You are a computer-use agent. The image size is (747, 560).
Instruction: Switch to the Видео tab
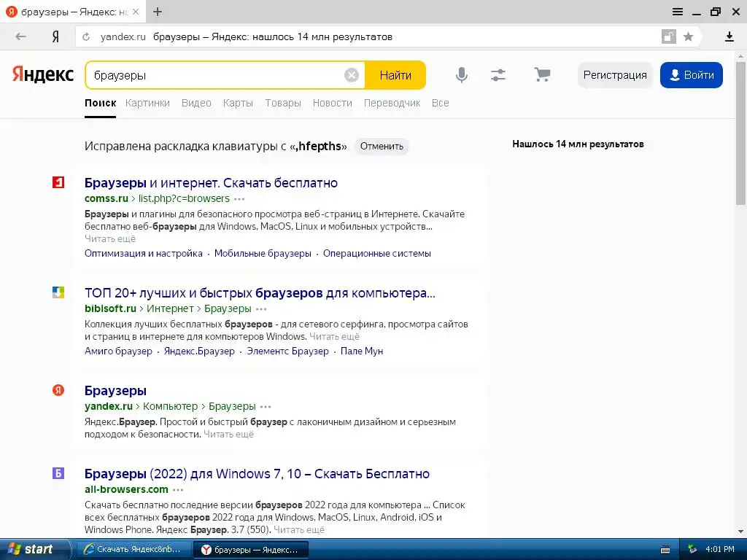(196, 103)
